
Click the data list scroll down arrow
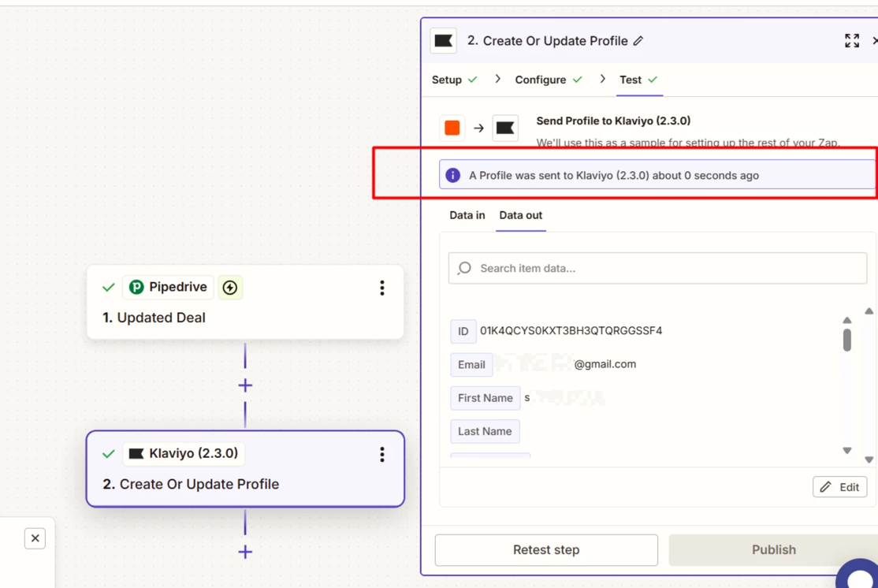coord(847,451)
